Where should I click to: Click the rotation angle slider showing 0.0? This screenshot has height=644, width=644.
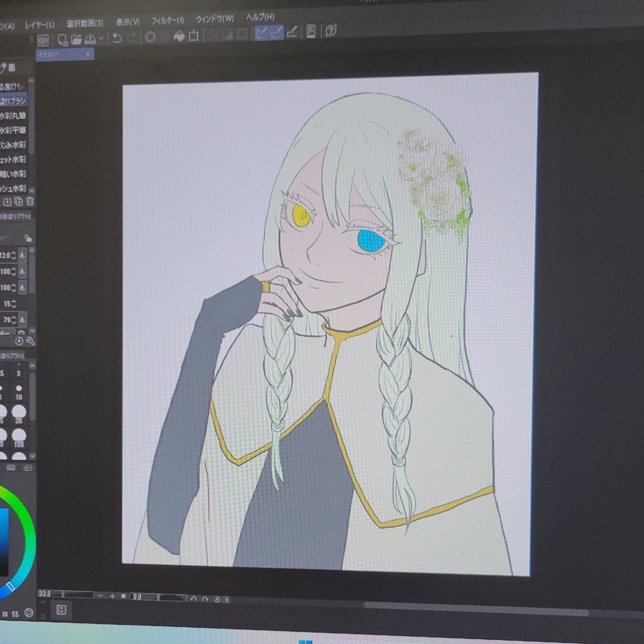point(158,597)
